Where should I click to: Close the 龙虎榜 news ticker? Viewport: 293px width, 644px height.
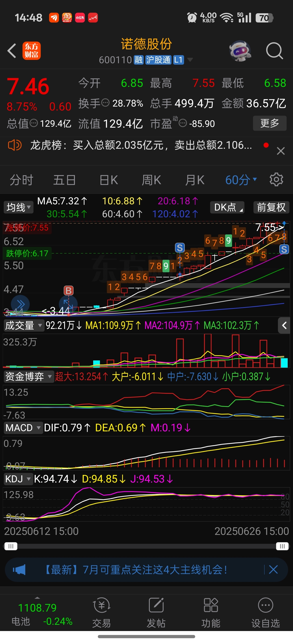coord(281,151)
